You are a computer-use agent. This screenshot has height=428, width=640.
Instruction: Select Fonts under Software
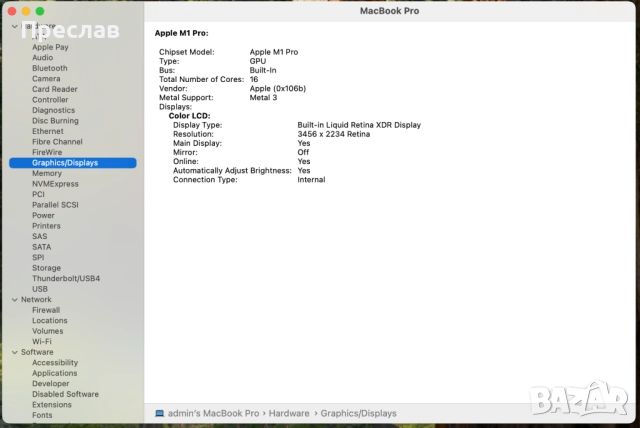point(42,415)
